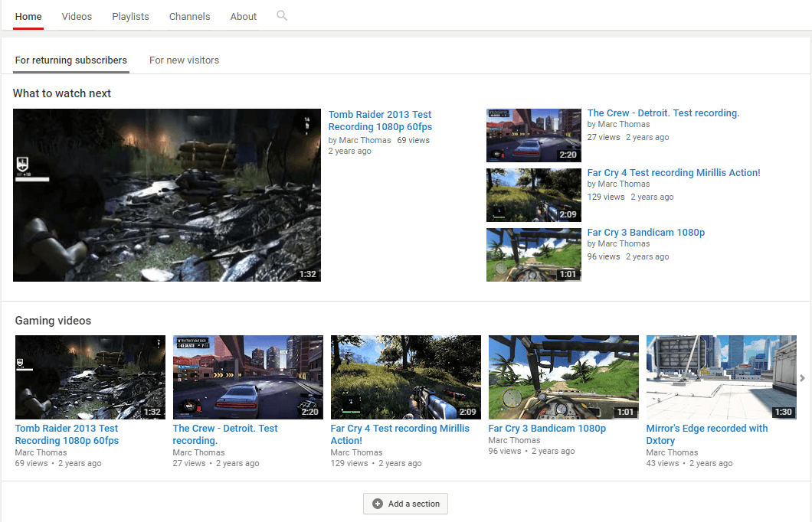Open The Crew thumbnail in What to watch next
The width and height of the screenshot is (812, 522).
pos(533,135)
